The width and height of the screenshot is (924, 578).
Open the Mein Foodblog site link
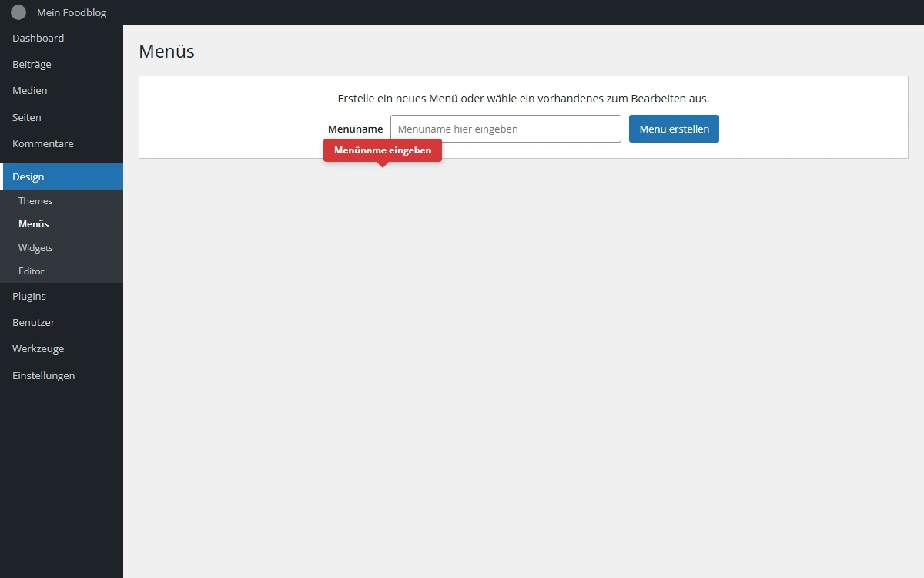click(72, 12)
